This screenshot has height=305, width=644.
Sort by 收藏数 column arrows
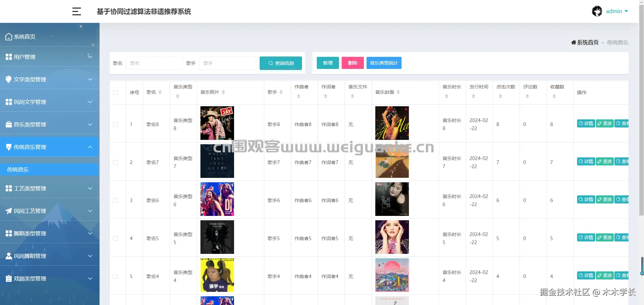tap(554, 96)
